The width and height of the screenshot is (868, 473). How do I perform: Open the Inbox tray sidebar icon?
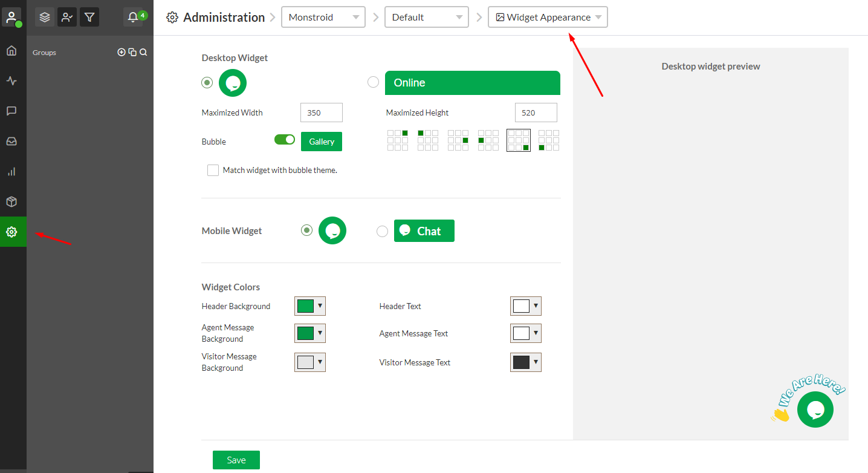click(11, 142)
